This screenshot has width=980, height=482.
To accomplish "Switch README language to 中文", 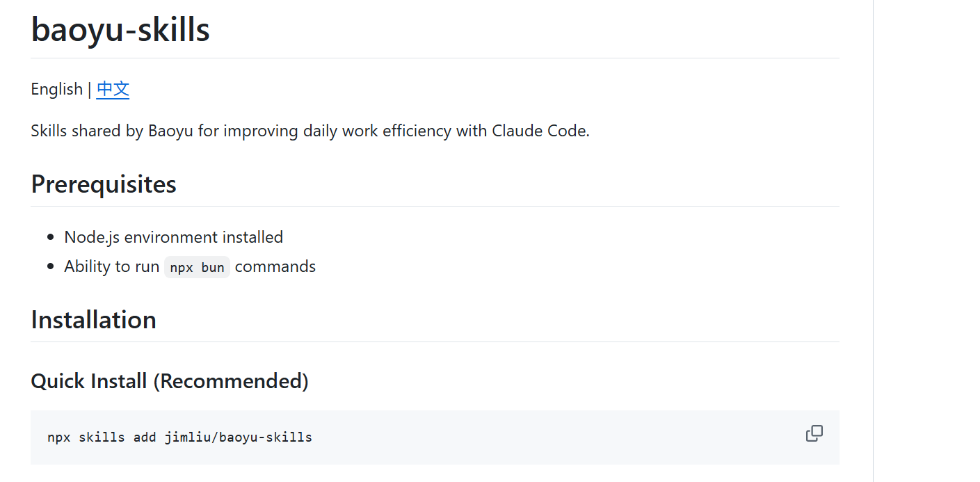I will 113,89.
